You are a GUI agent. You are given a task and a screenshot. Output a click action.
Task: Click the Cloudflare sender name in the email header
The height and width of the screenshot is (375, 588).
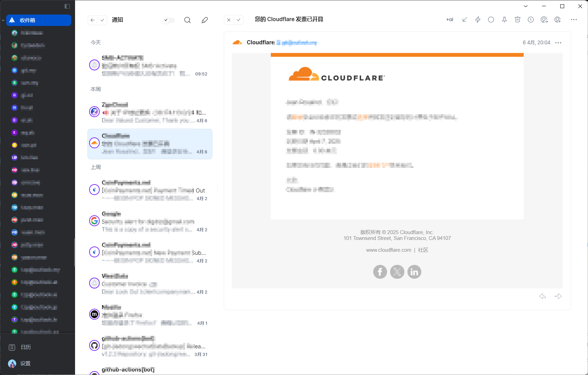tap(260, 43)
